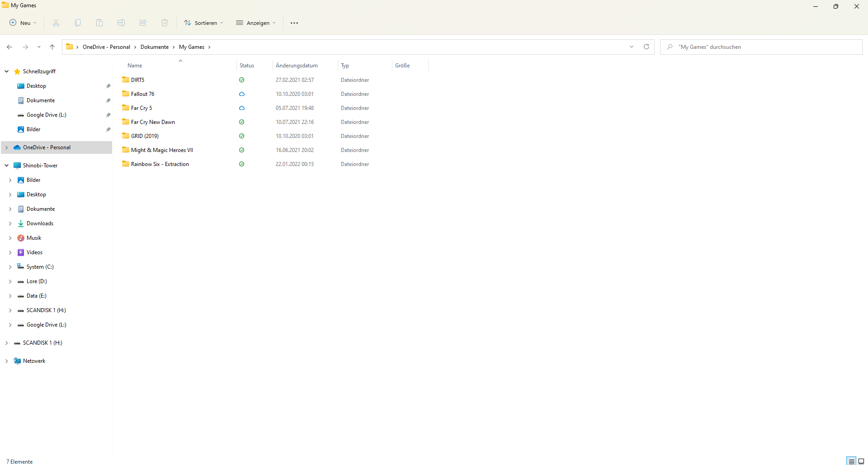Collapse the Shinobi-Tower tree node
Viewport: 868px width, 465px height.
tap(7, 166)
